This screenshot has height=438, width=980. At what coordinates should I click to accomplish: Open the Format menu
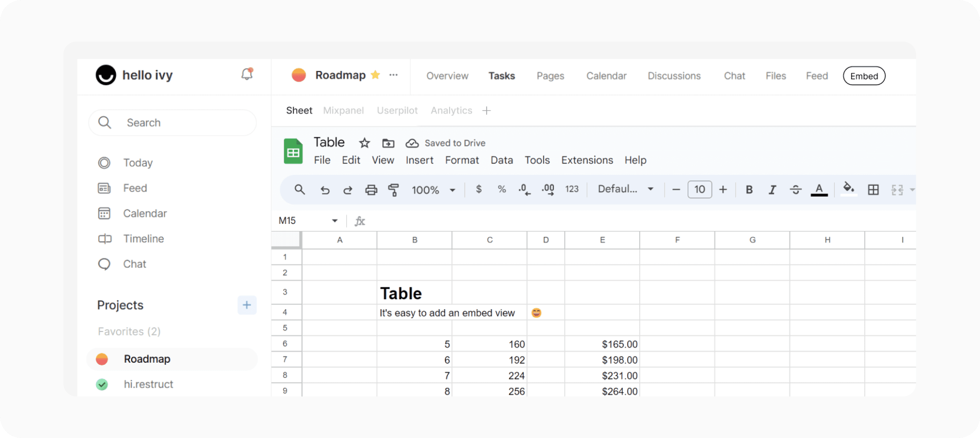click(x=461, y=160)
